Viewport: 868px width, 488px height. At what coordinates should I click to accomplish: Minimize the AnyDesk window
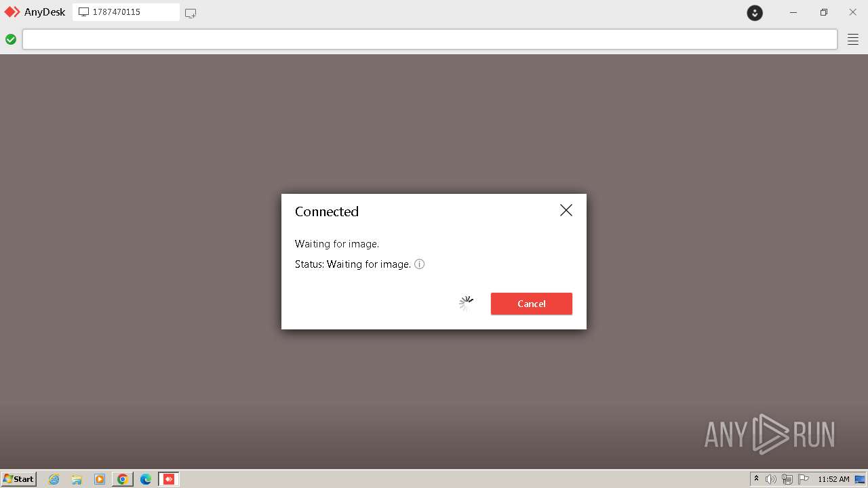(793, 12)
